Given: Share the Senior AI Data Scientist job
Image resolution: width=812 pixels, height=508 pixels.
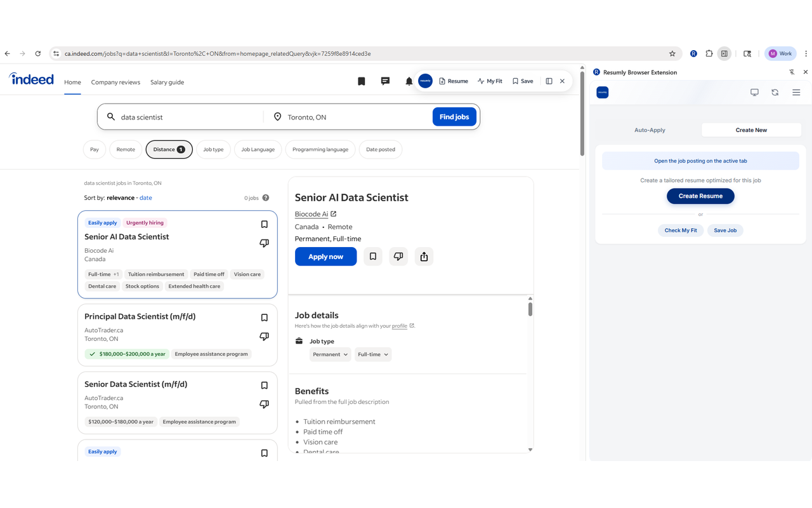Looking at the screenshot, I should (x=424, y=257).
